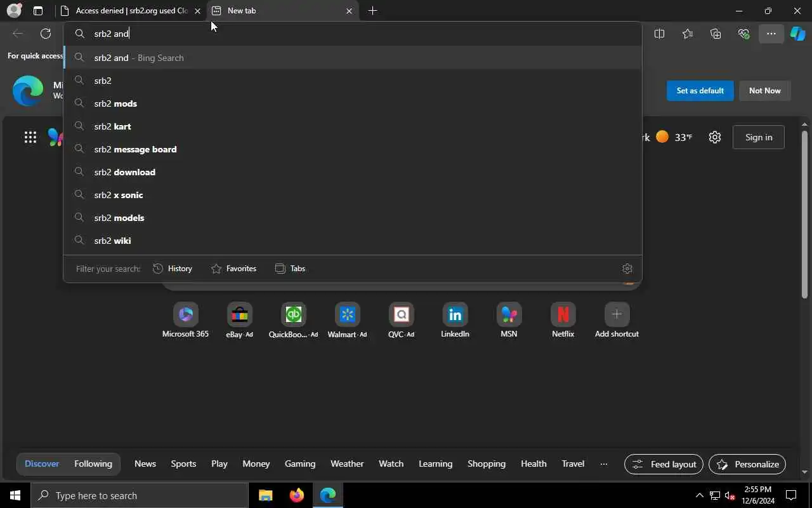
Task: Select the 'srb2 mods' suggestion
Action: [352, 104]
